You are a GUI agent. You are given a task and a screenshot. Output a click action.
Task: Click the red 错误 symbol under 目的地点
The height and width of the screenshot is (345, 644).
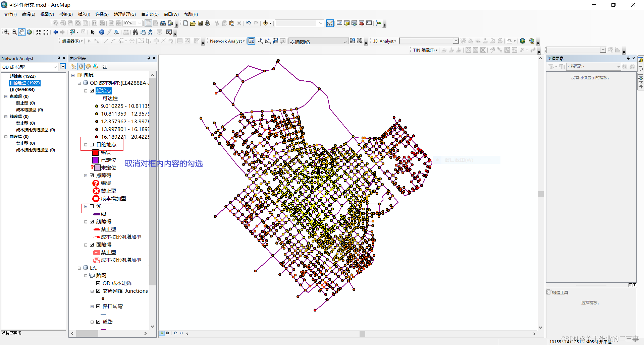pos(95,152)
